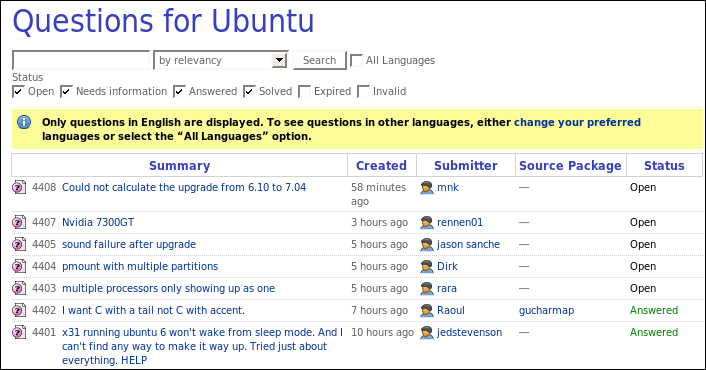The height and width of the screenshot is (370, 706).
Task: Open 'multiple processors only showing up as one'
Action: click(168, 289)
